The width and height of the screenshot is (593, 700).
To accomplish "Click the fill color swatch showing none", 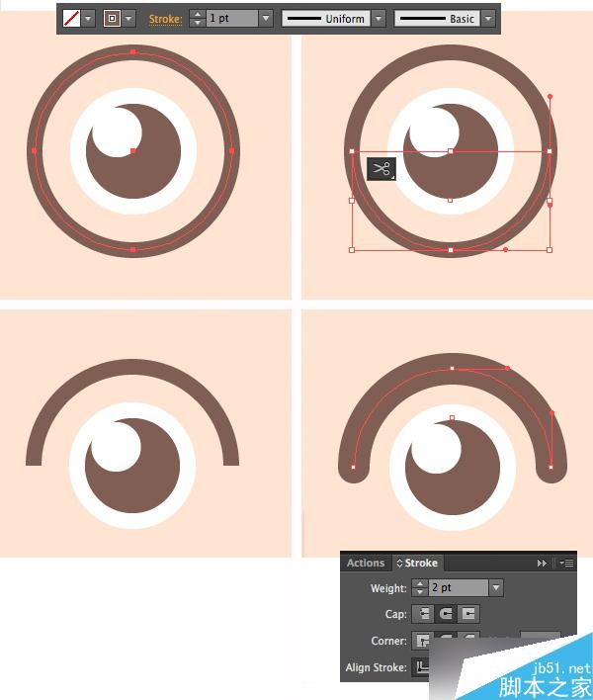I will coord(71,19).
